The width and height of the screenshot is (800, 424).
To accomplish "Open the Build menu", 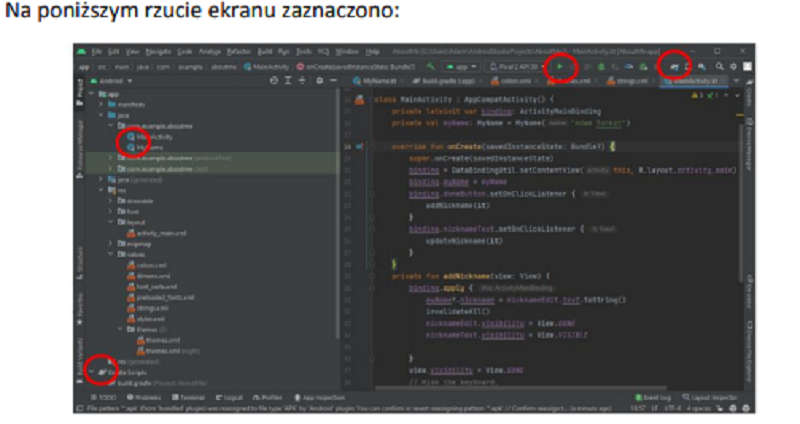I will coord(265,52).
